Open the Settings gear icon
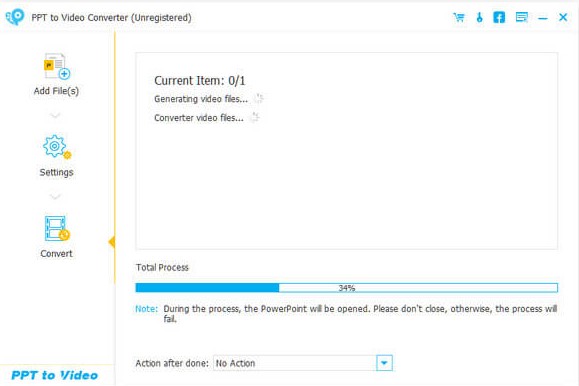The height and width of the screenshot is (386, 579). point(56,147)
